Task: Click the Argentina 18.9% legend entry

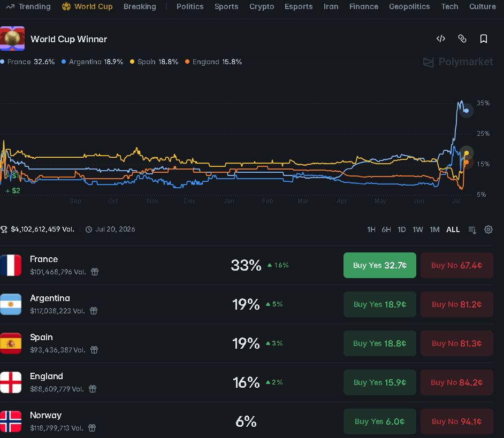Action: (x=92, y=62)
